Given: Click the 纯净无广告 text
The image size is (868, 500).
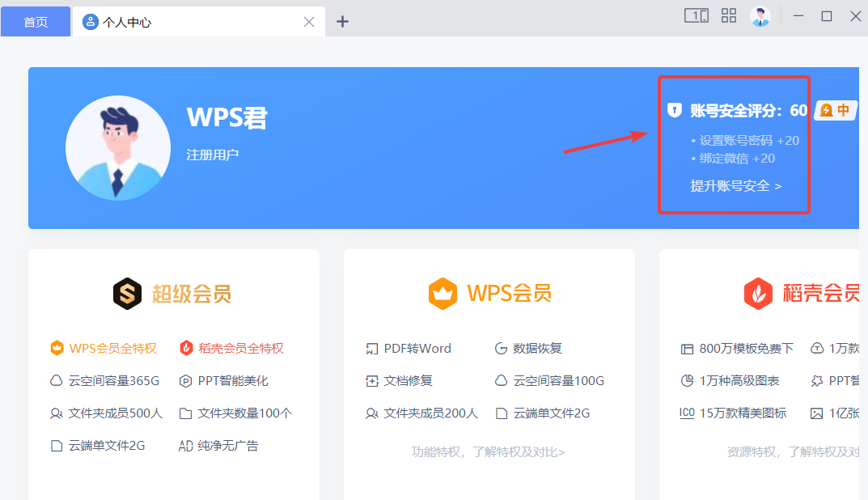Looking at the screenshot, I should pos(228,446).
